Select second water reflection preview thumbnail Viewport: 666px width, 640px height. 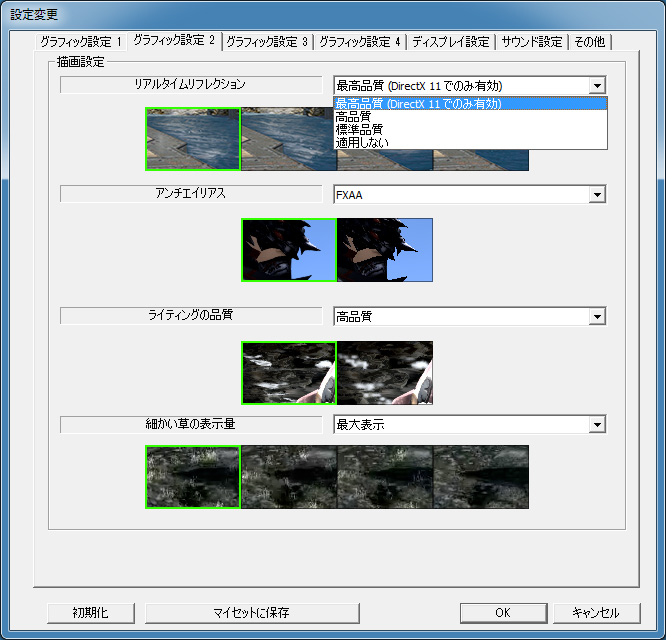tap(289, 139)
